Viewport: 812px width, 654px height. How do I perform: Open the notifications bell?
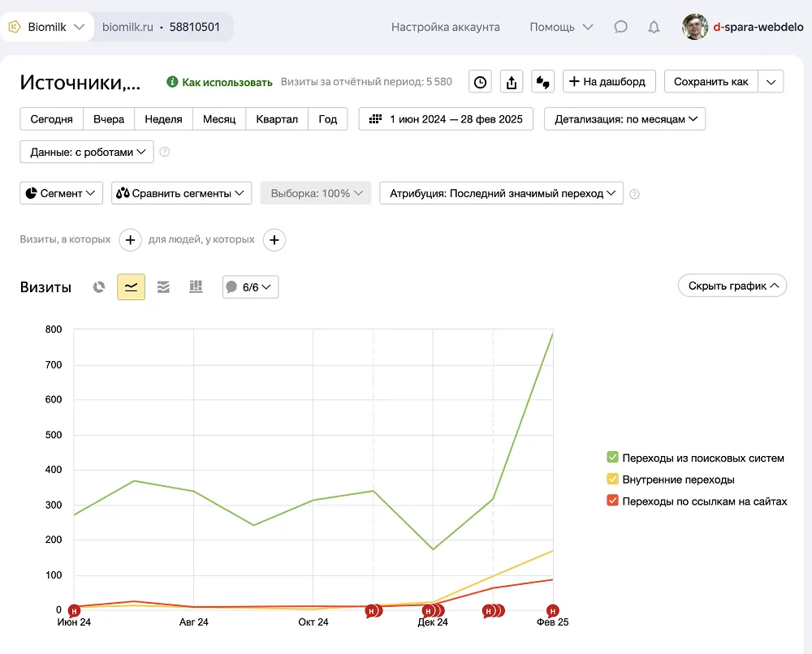pos(654,27)
